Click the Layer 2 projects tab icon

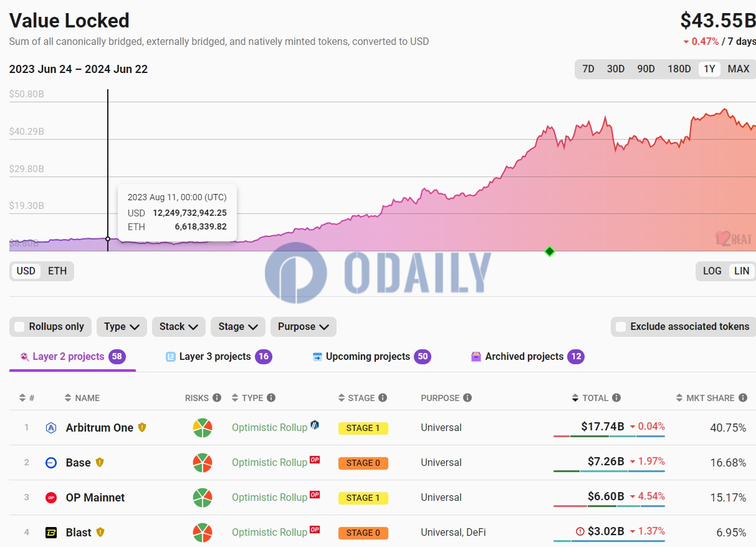24,357
